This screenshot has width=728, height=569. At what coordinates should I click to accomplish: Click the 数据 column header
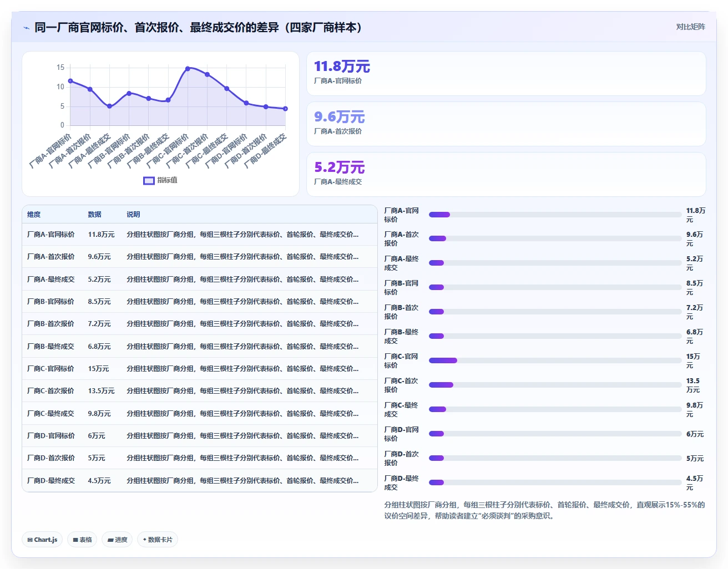[94, 215]
